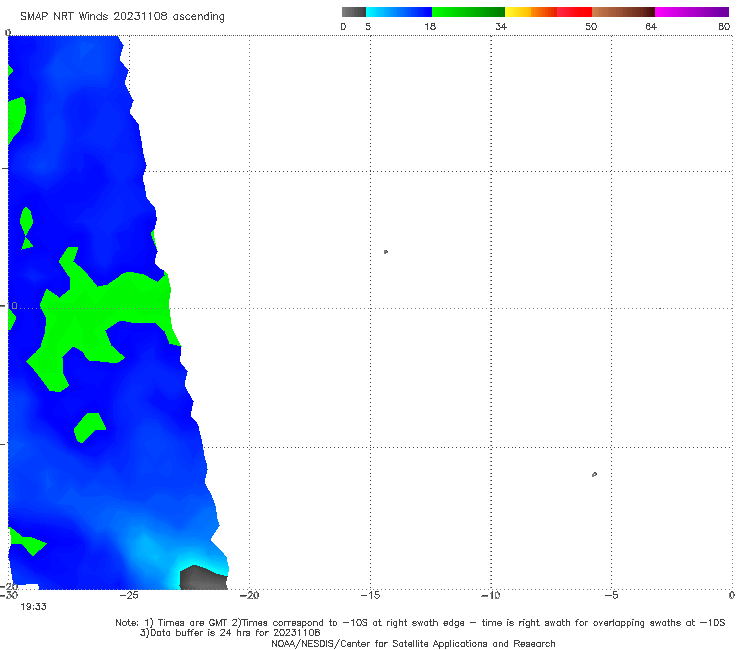Image resolution: width=740 pixels, height=650 pixels.
Task: Click the swath time stamp '19:33'
Action: point(34,607)
